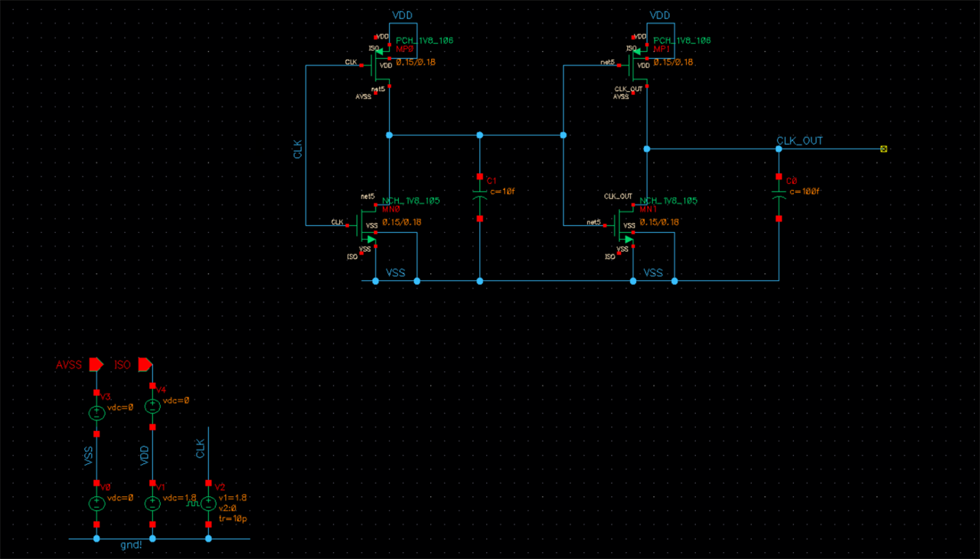Viewport: 980px width, 559px height.
Task: Select the yellow CLK_OUT output pin
Action: 884,149
